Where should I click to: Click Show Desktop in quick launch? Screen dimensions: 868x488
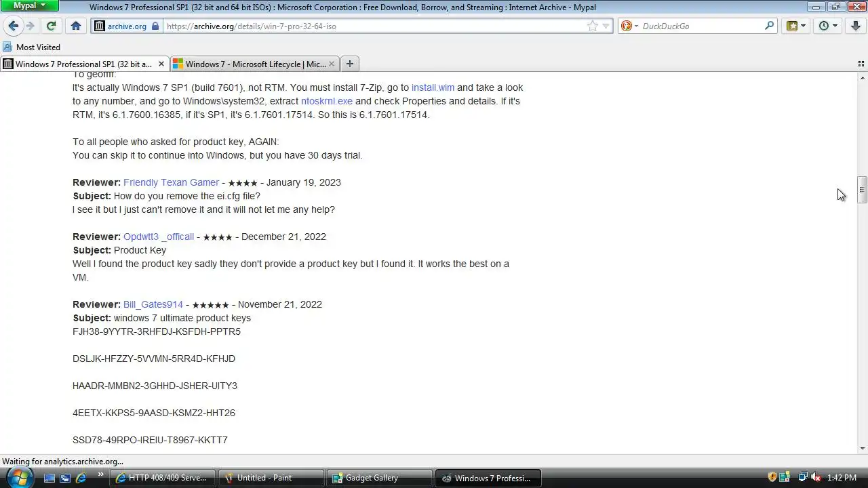(x=50, y=478)
